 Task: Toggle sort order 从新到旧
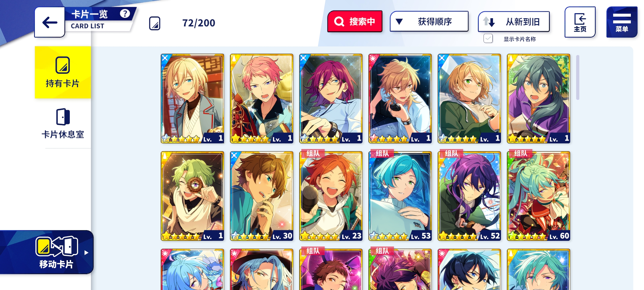click(x=514, y=22)
